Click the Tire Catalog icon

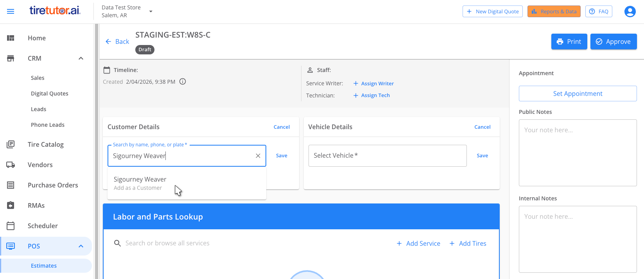click(x=11, y=144)
